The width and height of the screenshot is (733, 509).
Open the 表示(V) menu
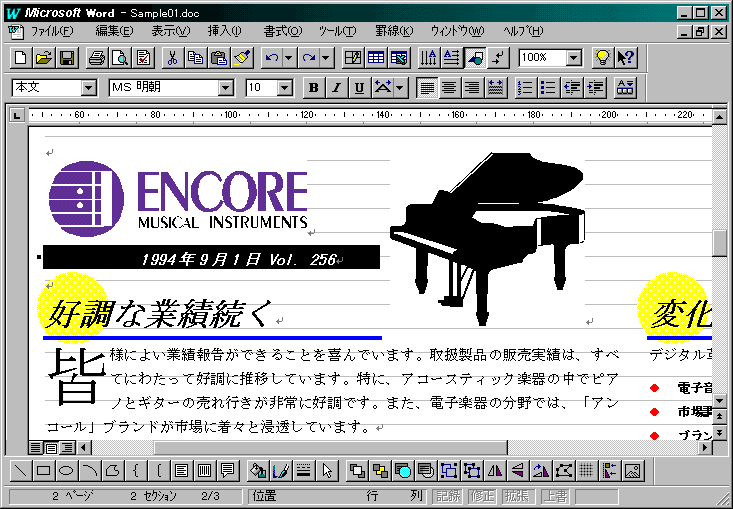coord(171,32)
